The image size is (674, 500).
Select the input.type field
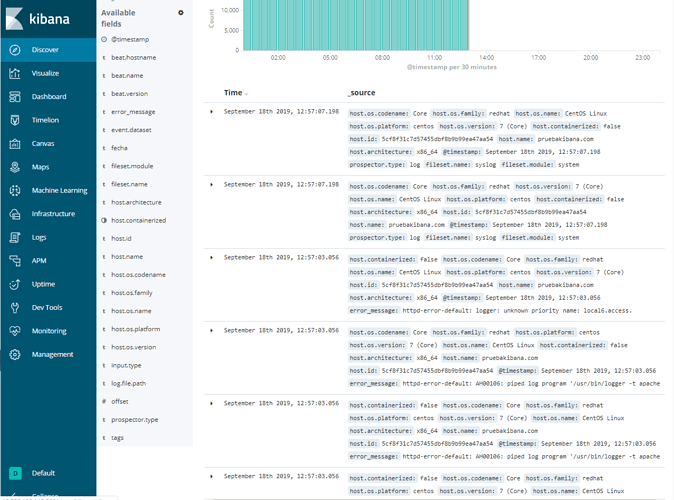(x=126, y=365)
